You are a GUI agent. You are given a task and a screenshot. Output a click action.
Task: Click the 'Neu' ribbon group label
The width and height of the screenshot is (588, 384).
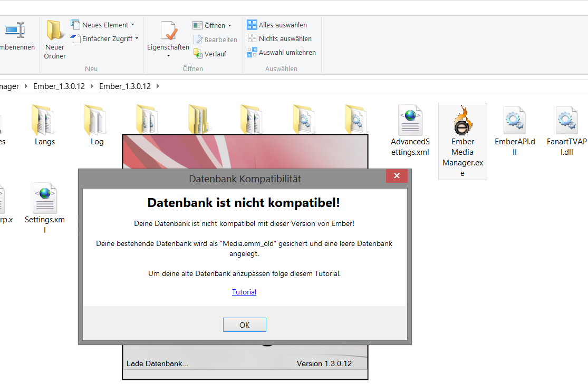pyautogui.click(x=91, y=68)
